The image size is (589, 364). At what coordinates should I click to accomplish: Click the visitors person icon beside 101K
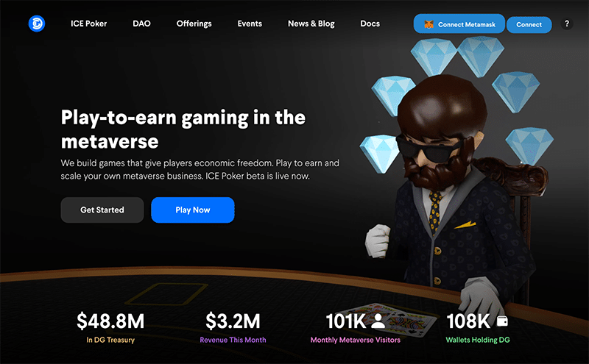[378, 321]
